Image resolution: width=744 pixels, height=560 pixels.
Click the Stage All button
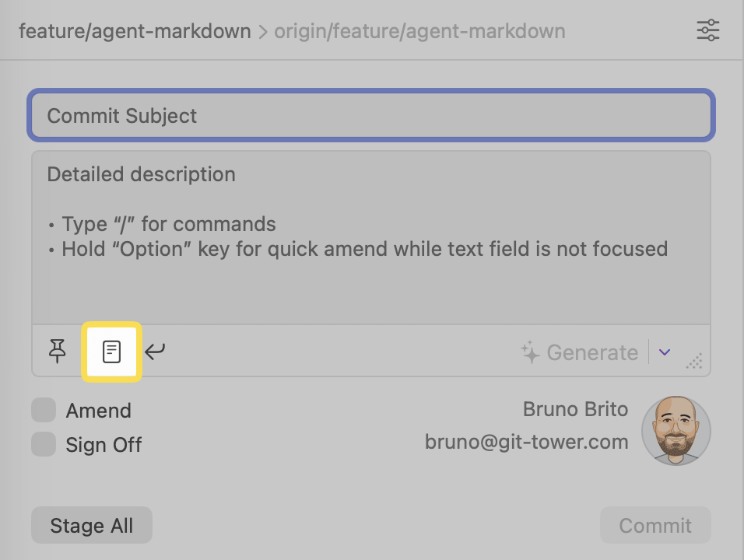pos(92,525)
